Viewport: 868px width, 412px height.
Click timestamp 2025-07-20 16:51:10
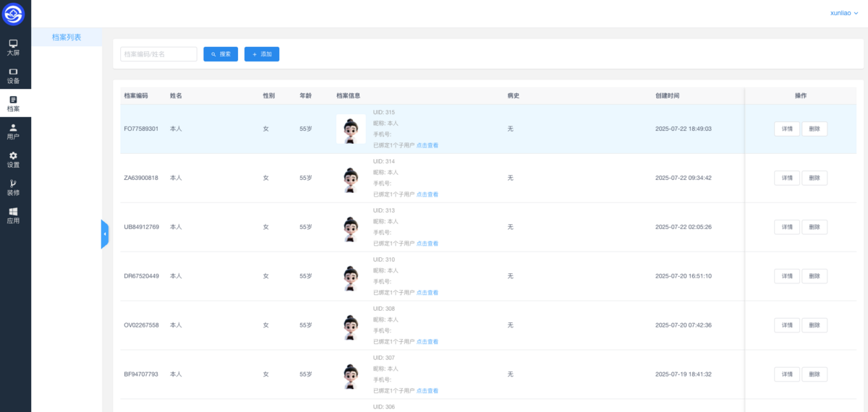coord(684,276)
